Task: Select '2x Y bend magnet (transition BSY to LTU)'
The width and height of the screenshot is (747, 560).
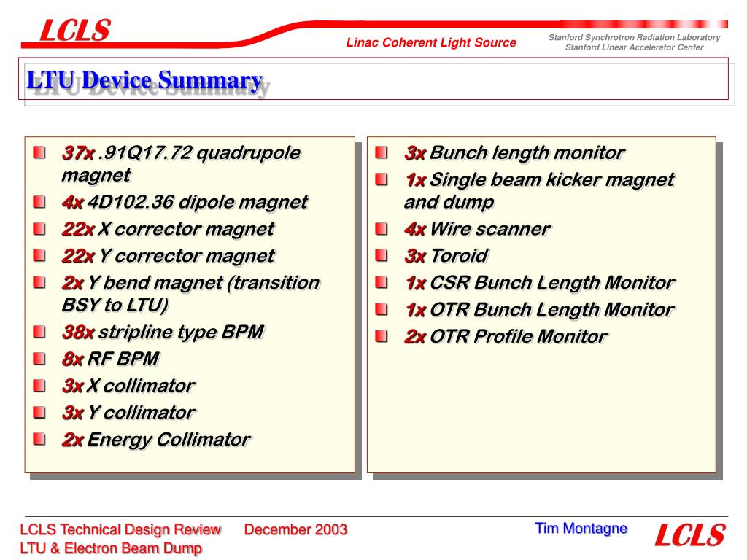Action: [x=190, y=294]
